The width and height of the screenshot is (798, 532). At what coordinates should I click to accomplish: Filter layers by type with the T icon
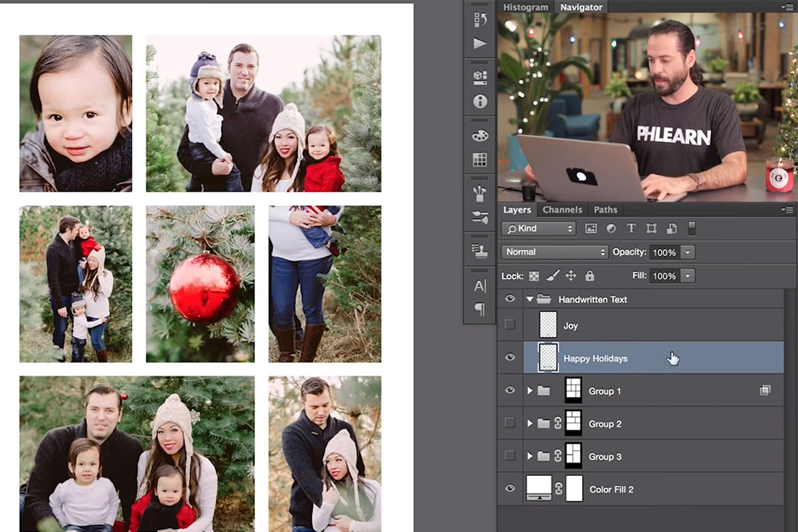coord(630,228)
